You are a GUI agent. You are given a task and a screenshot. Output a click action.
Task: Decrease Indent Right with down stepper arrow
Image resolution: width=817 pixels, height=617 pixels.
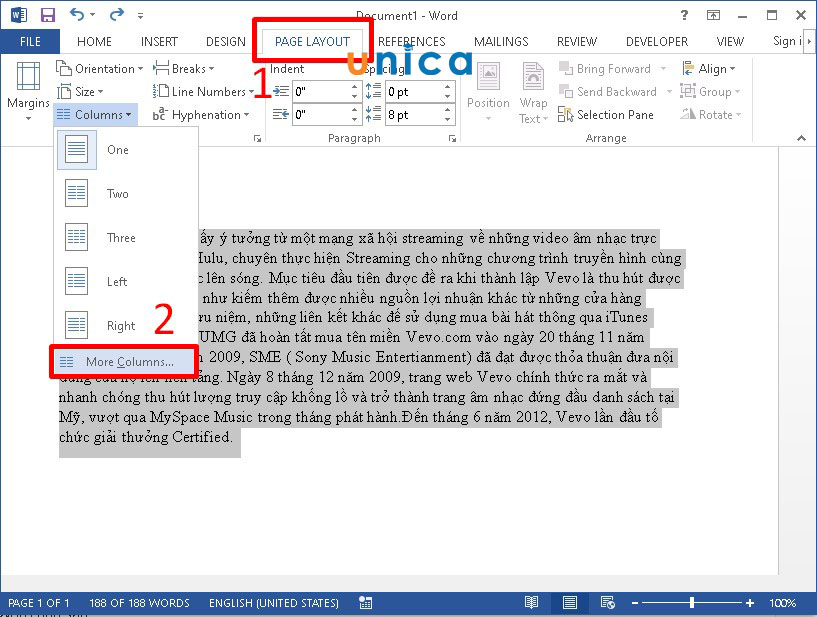click(x=354, y=120)
